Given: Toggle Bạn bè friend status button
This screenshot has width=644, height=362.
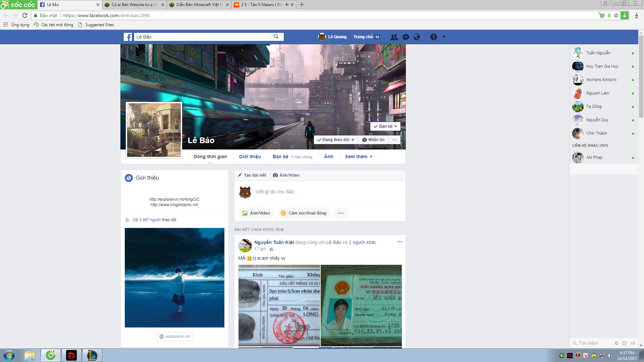Looking at the screenshot, I should [385, 126].
